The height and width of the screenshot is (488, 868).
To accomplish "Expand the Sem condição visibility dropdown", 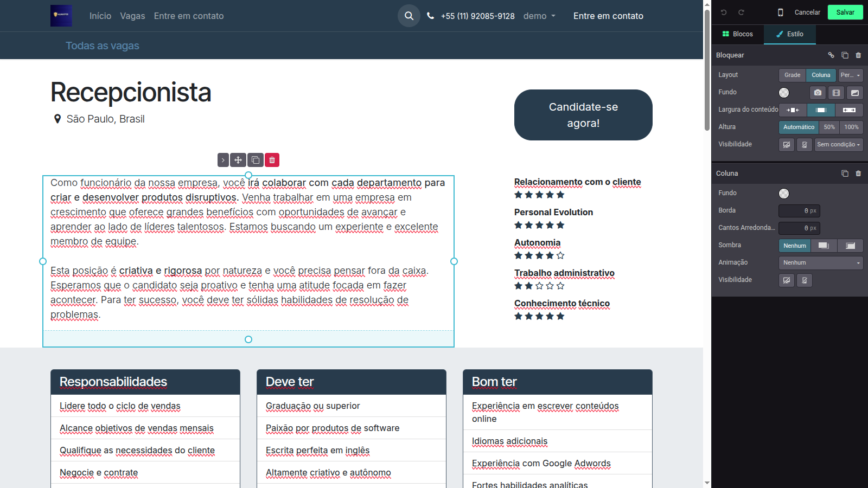I will (838, 145).
